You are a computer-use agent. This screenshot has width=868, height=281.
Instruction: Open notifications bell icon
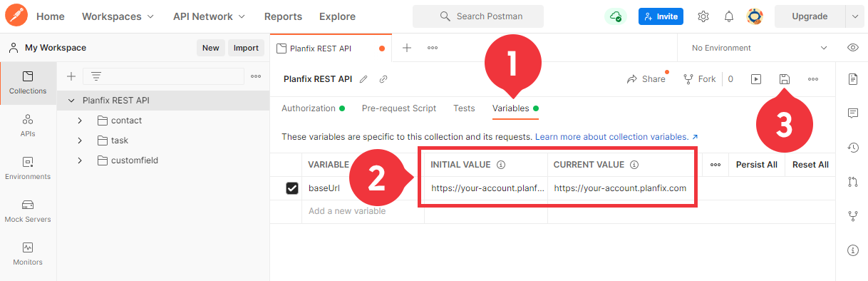[x=729, y=16]
